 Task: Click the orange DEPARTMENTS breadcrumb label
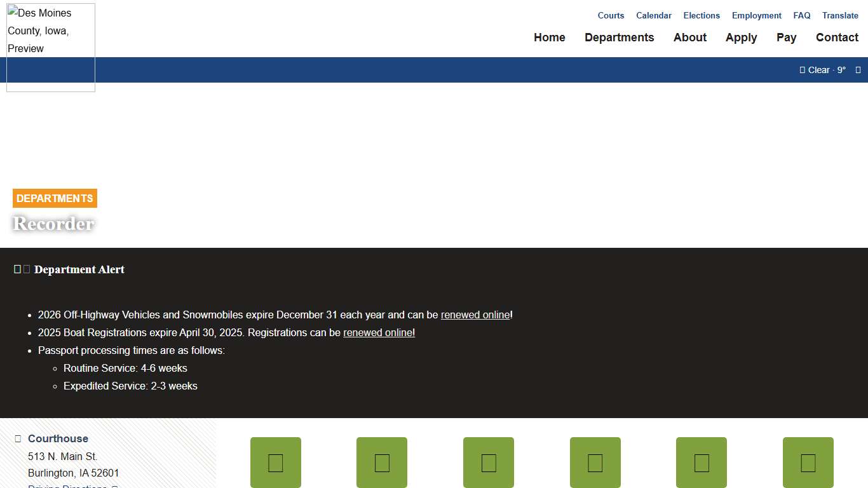(55, 198)
